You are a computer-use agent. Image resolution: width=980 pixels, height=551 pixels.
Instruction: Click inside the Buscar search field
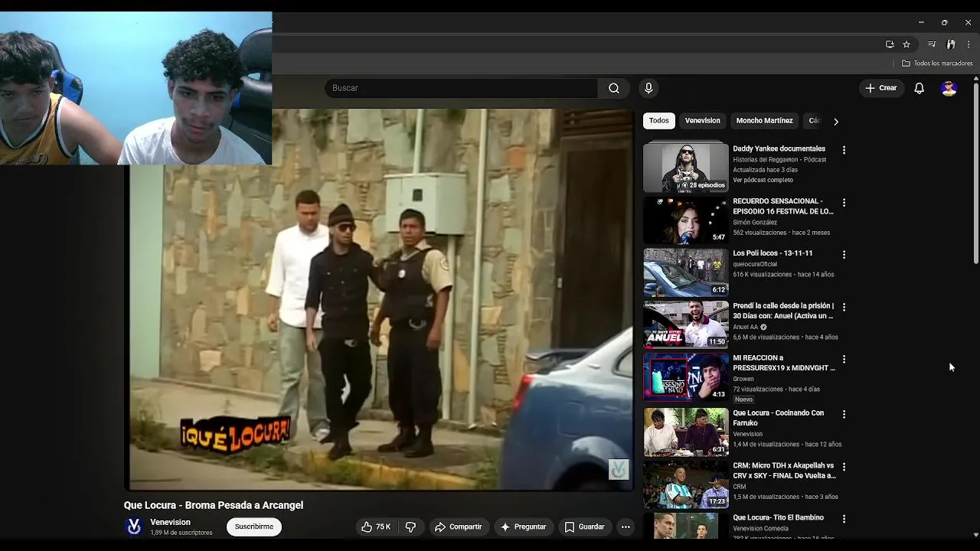pos(461,88)
